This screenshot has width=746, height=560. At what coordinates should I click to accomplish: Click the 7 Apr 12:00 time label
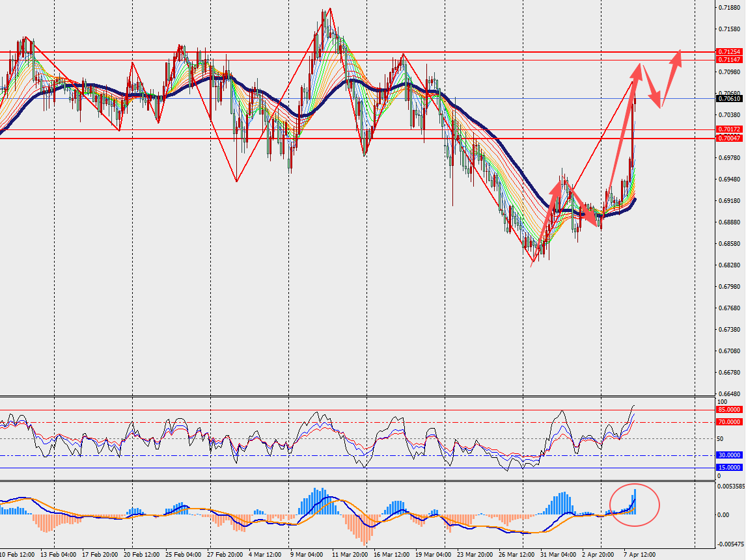[638, 555]
